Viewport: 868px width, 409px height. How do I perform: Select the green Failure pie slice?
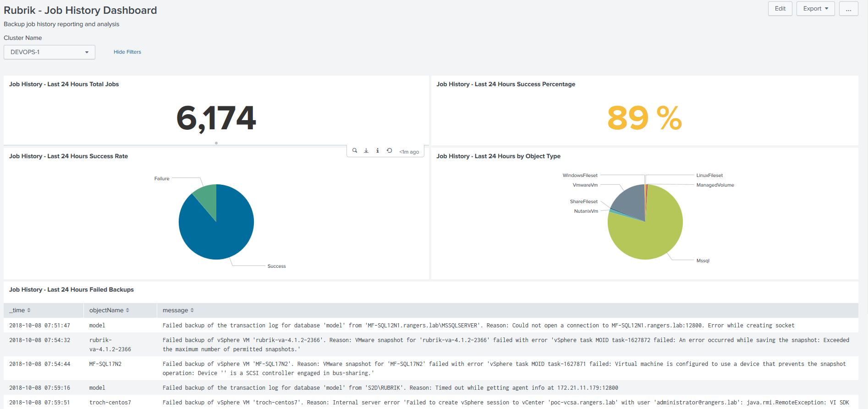207,199
